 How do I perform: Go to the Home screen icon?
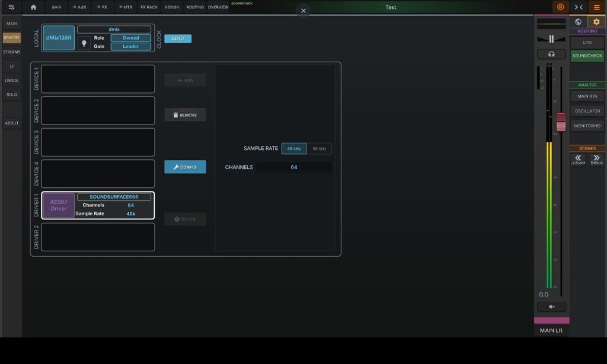pyautogui.click(x=33, y=7)
